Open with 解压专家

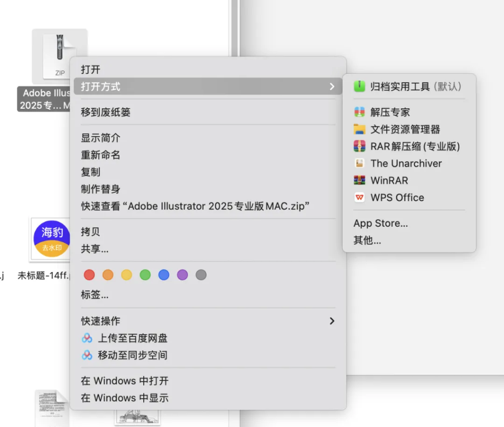tap(409, 112)
